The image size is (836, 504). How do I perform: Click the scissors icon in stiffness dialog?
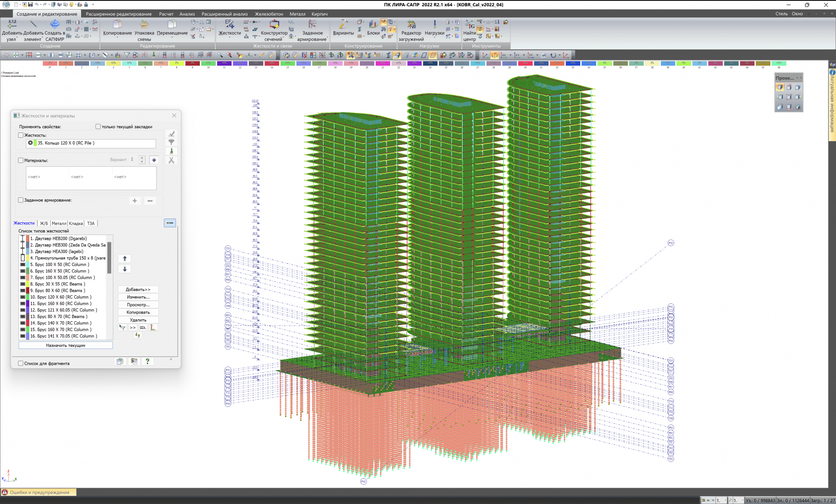(171, 160)
